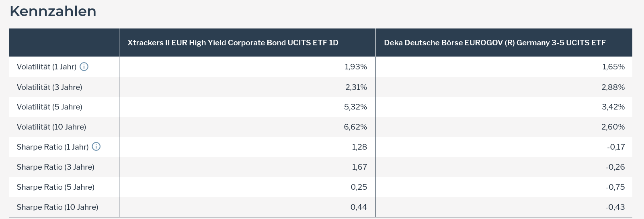
Task: Click Deka 10-year Sharpe Ratio value -0,43
Action: pyautogui.click(x=615, y=207)
